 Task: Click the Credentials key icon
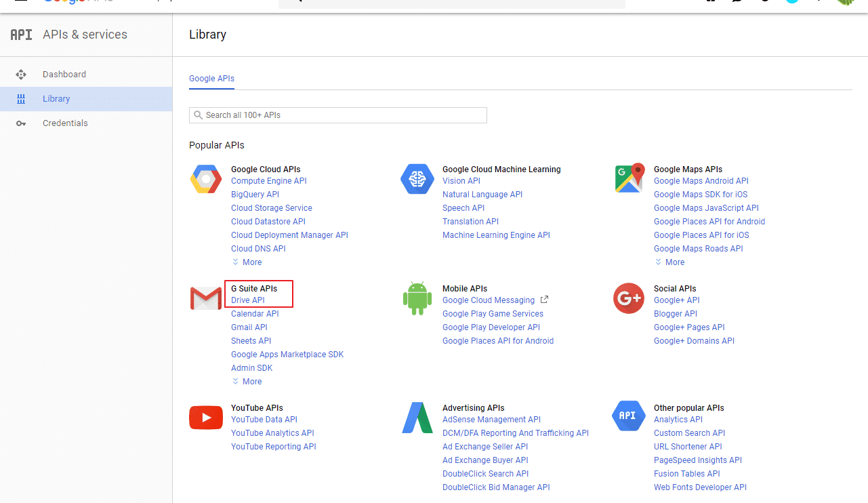click(21, 123)
